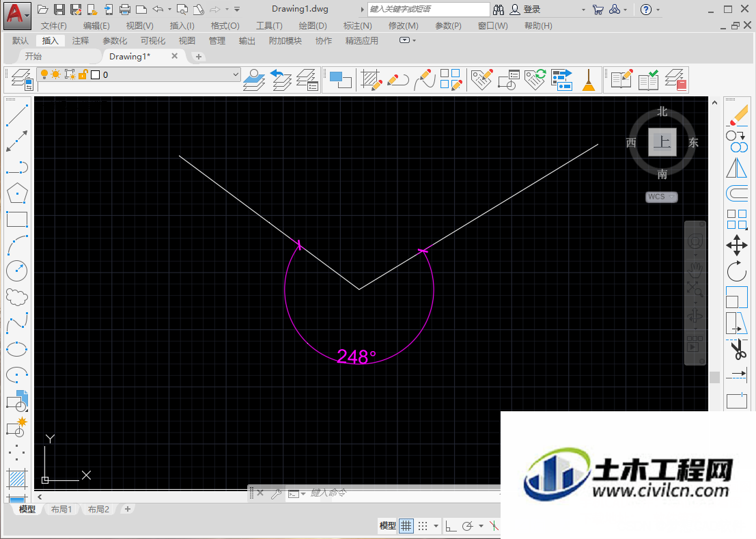Image resolution: width=756 pixels, height=539 pixels.
Task: Select the Mirror tool
Action: [737, 168]
